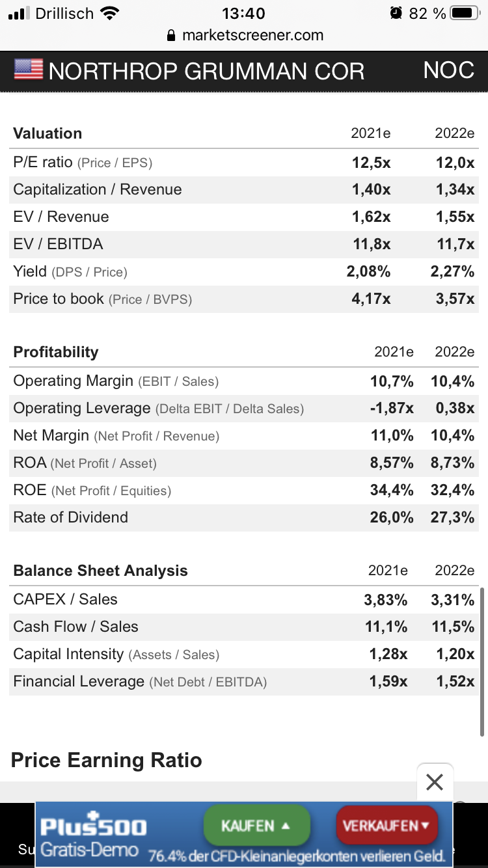Tap the alarm clock status icon
The width and height of the screenshot is (488, 868).
[x=396, y=13]
